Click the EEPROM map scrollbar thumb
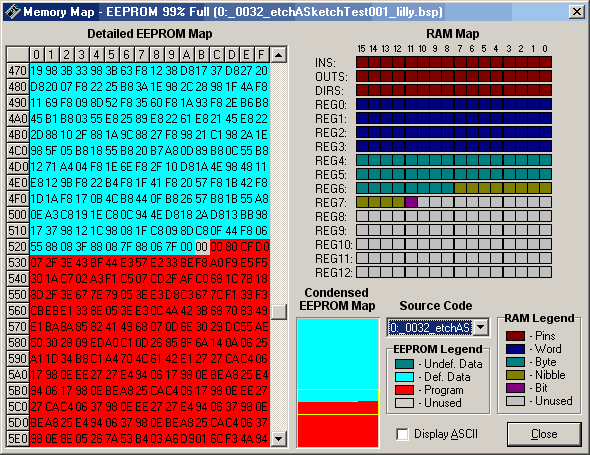This screenshot has width=590, height=455. click(x=278, y=312)
